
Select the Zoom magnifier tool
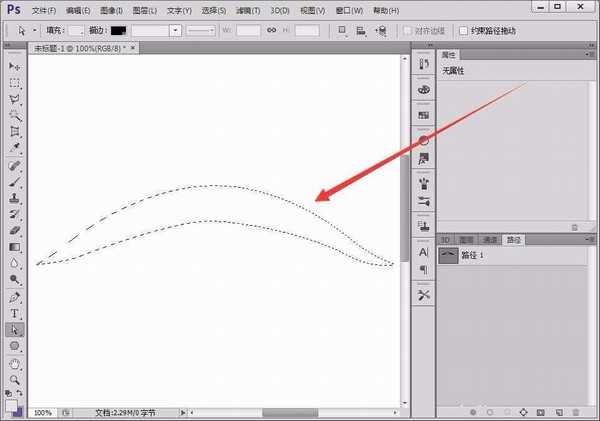tap(15, 380)
